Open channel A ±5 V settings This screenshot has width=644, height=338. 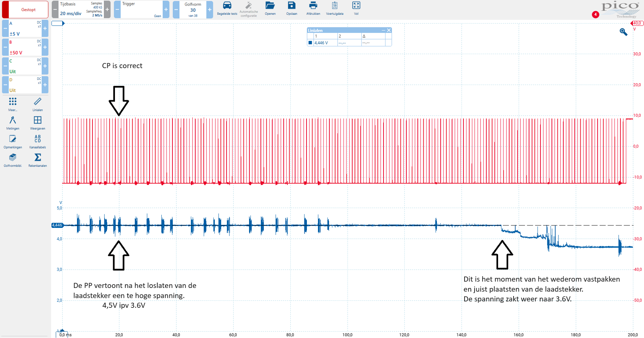[x=25, y=28]
